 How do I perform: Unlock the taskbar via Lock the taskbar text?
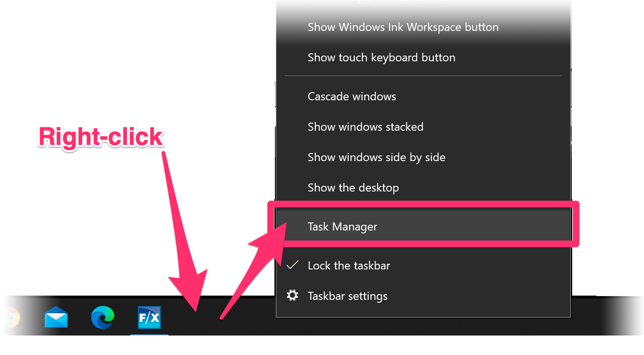(349, 266)
